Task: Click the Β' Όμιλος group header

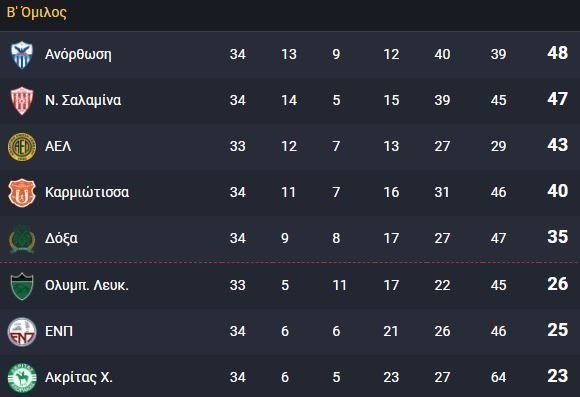Action: click(37, 12)
